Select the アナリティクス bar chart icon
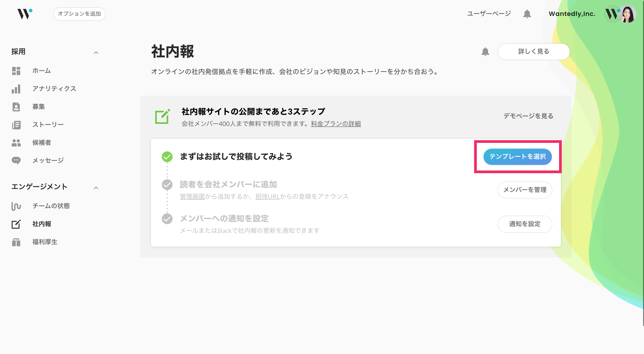Viewport: 644px width, 354px height. coord(16,89)
